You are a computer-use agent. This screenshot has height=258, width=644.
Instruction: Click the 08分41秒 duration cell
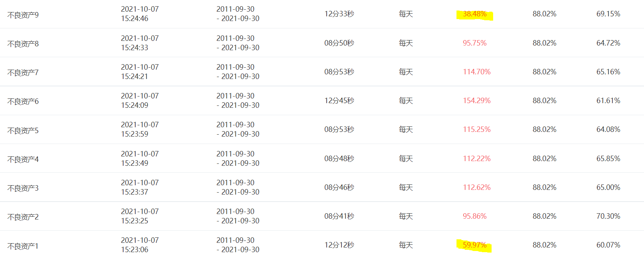(339, 216)
